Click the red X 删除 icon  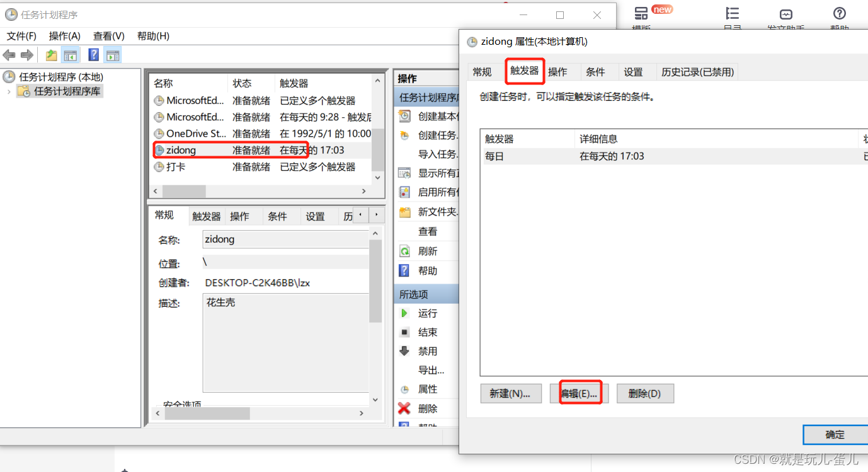point(404,408)
